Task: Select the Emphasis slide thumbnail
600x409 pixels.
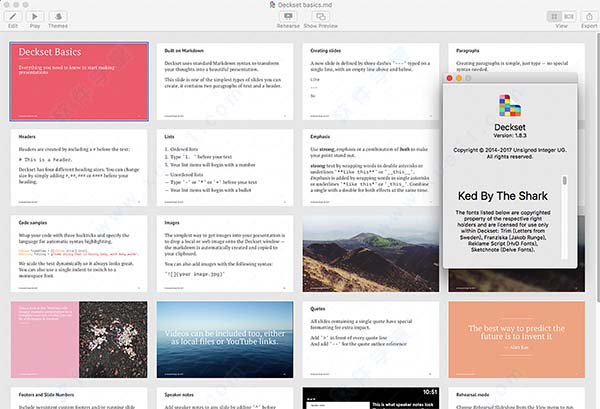Action: tap(371, 168)
